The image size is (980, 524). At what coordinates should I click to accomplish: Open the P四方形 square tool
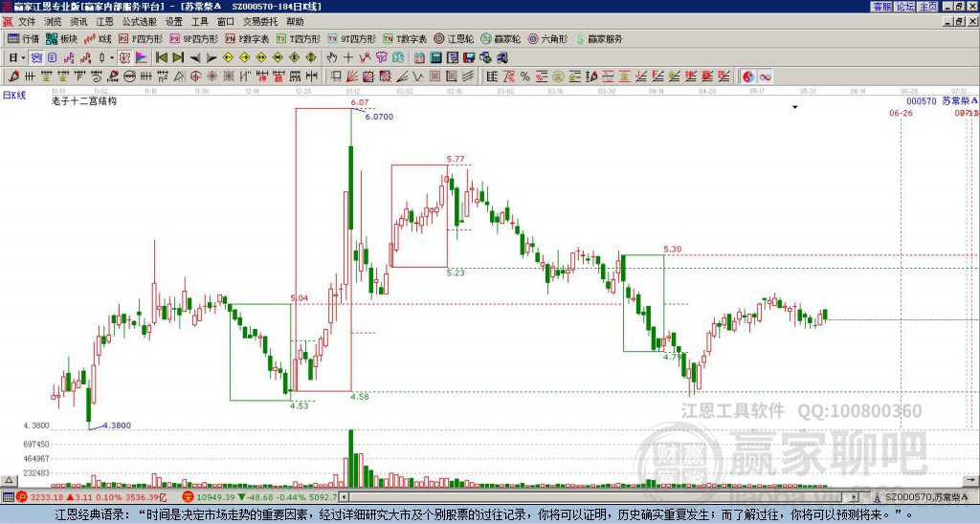(142, 38)
